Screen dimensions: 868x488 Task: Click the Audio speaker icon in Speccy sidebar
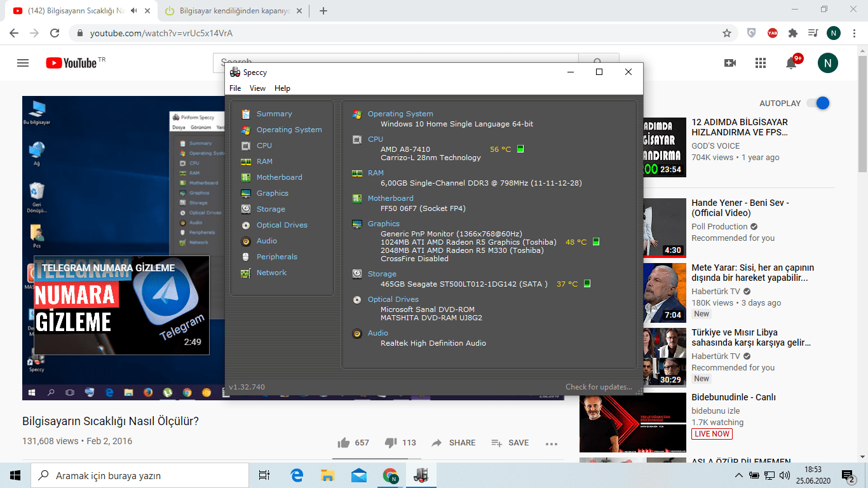tap(246, 241)
